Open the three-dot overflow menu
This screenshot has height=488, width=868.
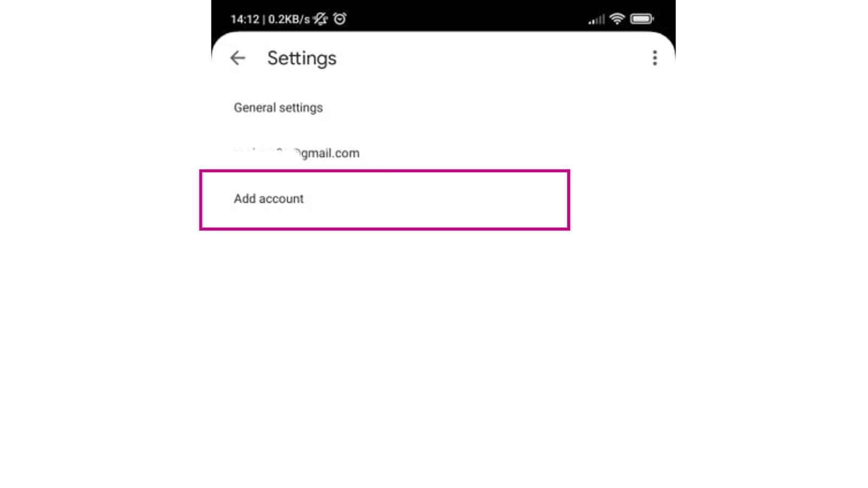pyautogui.click(x=655, y=58)
